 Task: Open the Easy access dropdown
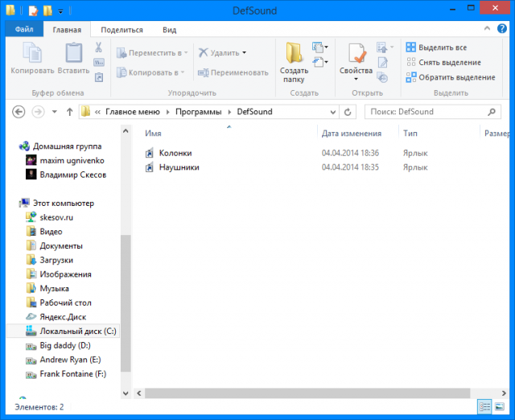click(320, 62)
